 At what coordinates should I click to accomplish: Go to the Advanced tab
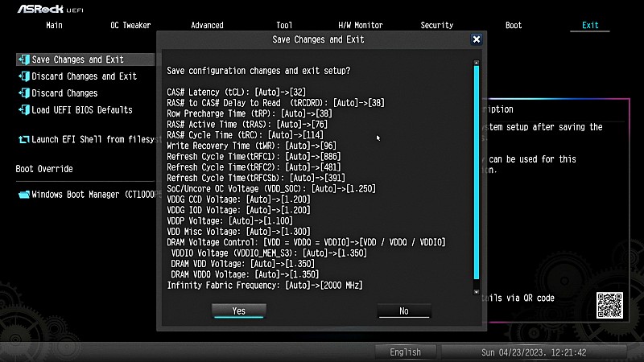[x=207, y=25]
